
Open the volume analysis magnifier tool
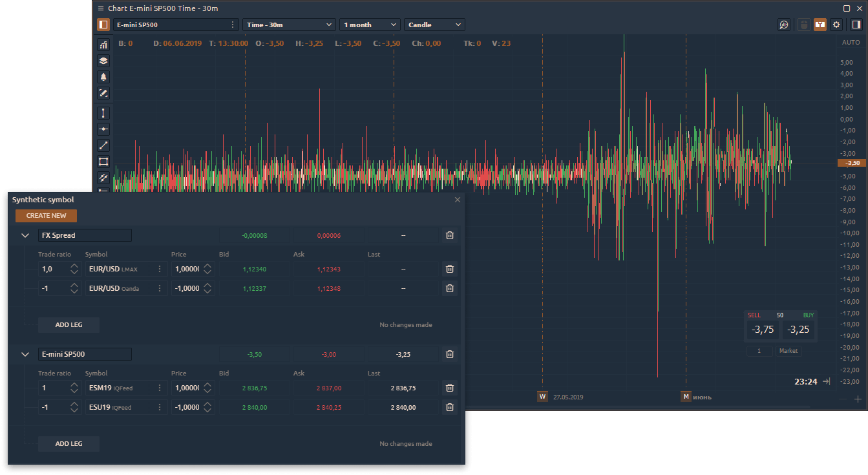(784, 25)
